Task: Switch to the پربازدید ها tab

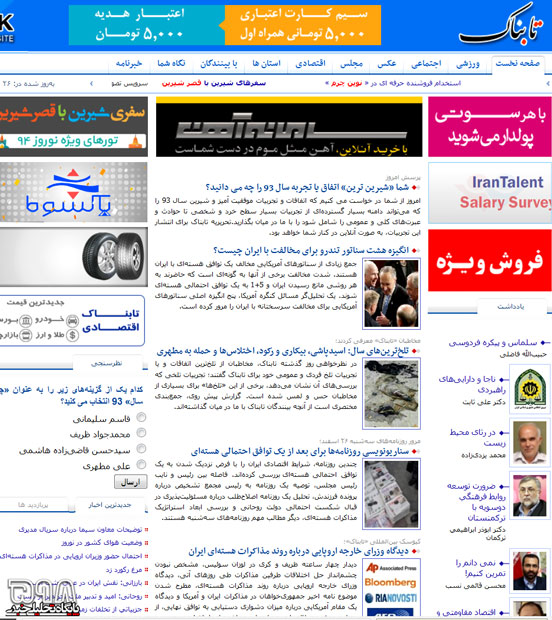Action: pos(33,505)
